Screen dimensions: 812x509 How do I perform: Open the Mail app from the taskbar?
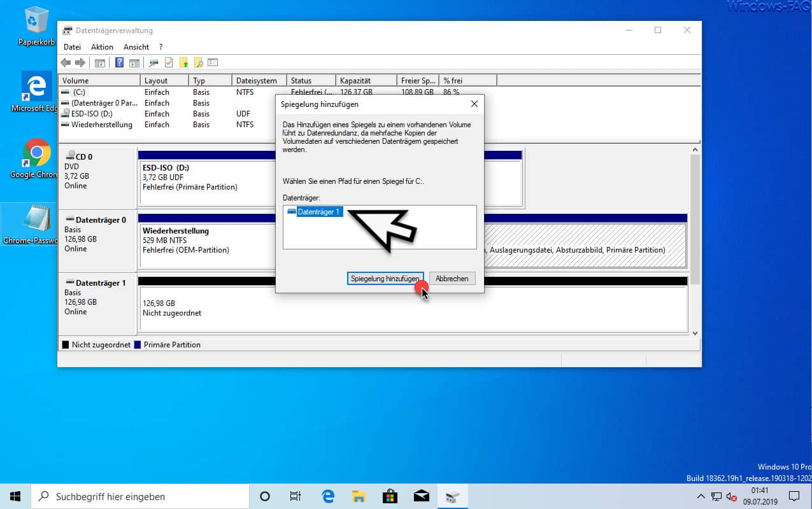[421, 496]
